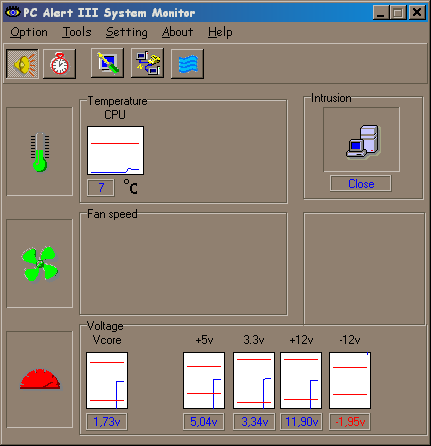Image resolution: width=431 pixels, height=446 pixels.
Task: Click the Vcore voltage graph
Action: point(107,380)
